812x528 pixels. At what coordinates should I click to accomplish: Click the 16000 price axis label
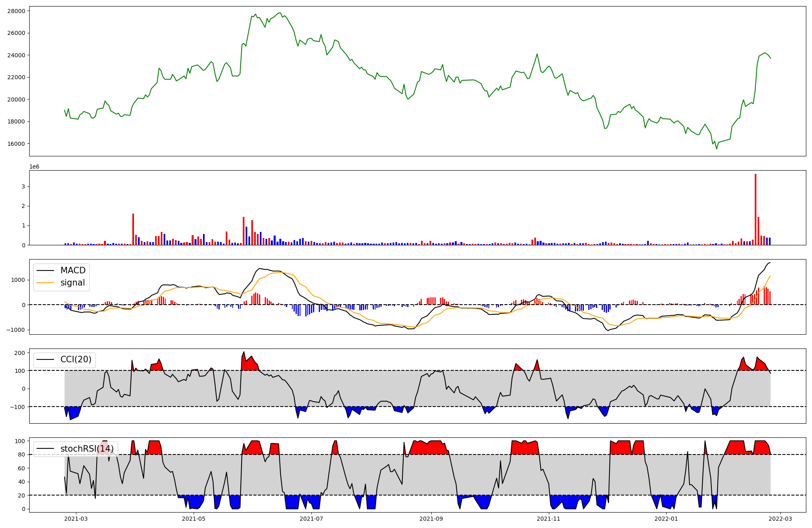(x=16, y=144)
